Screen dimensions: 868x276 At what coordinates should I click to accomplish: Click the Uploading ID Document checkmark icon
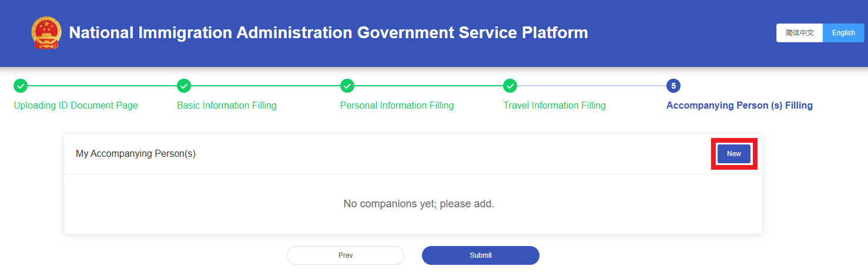tap(21, 86)
